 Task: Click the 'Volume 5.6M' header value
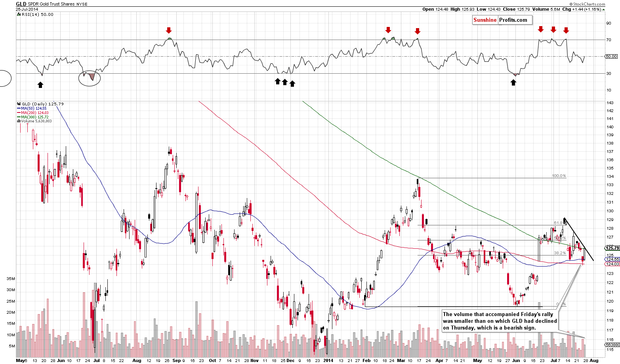pyautogui.click(x=546, y=9)
